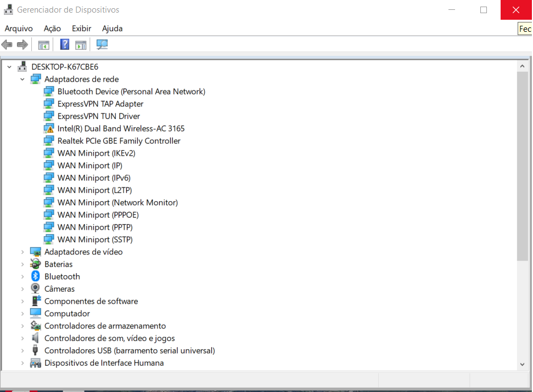Click the Bluetooth Device network adapter icon
The image size is (533, 392).
point(49,92)
